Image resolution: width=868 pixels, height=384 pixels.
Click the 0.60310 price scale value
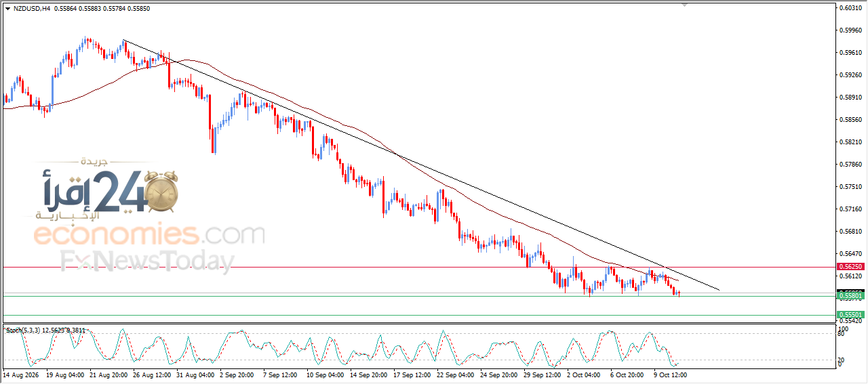point(850,7)
